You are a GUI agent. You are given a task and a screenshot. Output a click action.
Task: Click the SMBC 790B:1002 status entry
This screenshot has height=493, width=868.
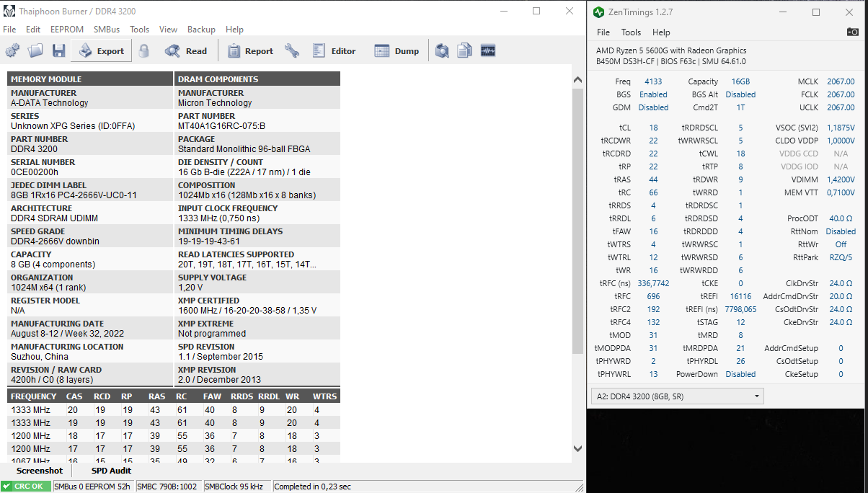click(x=167, y=487)
